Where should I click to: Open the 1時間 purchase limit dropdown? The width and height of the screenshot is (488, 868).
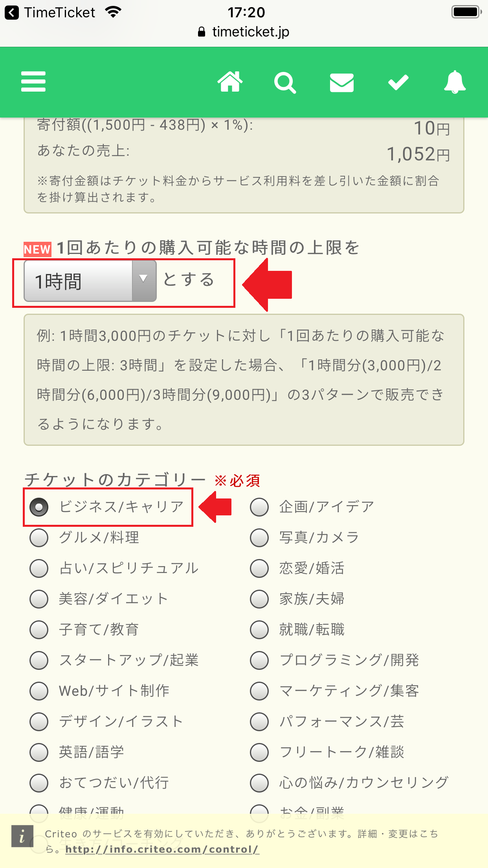79,281
